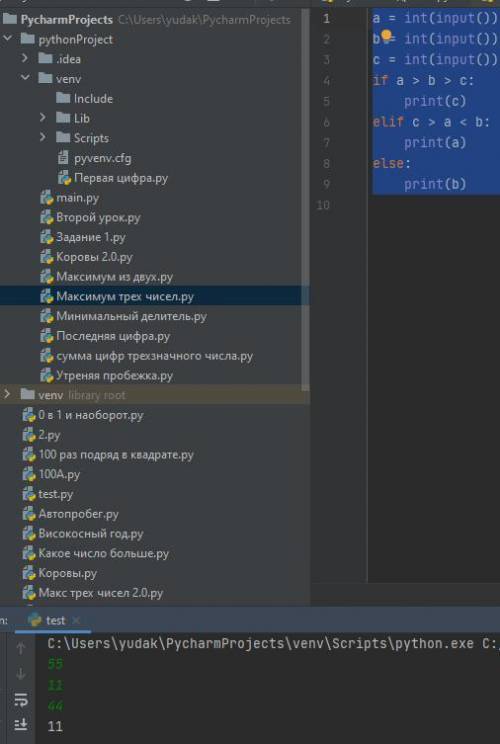Click Python icon beside main.py
This screenshot has height=744, width=500.
click(x=46, y=197)
